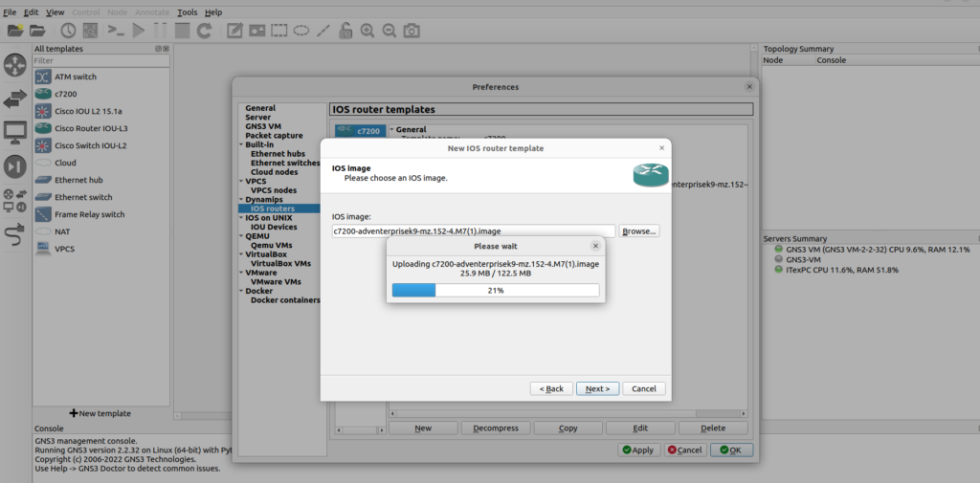The image size is (980, 483).
Task: Close the Please wait upload dialog
Action: coord(595,246)
